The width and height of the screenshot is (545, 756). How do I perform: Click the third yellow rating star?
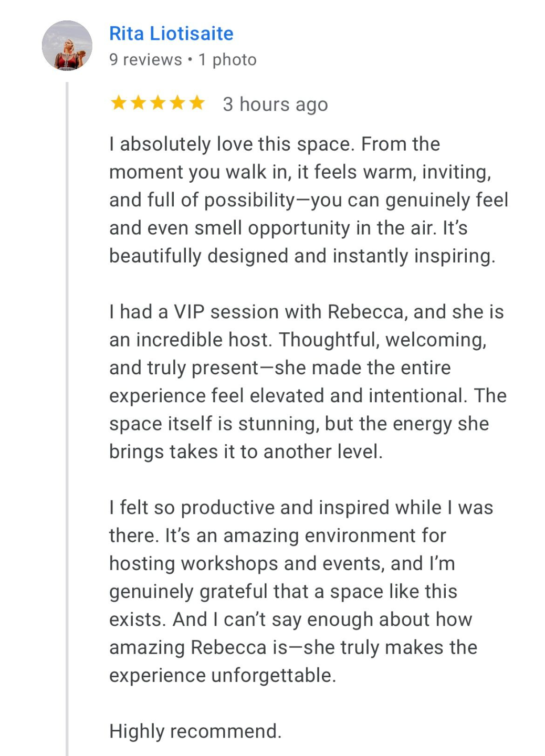[x=158, y=103]
